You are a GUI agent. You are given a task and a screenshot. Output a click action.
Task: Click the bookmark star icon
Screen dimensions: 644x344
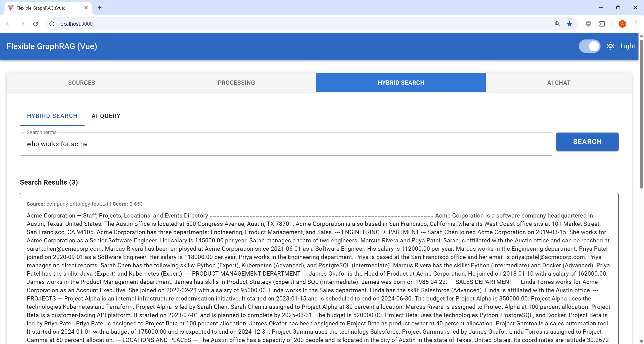[570, 24]
